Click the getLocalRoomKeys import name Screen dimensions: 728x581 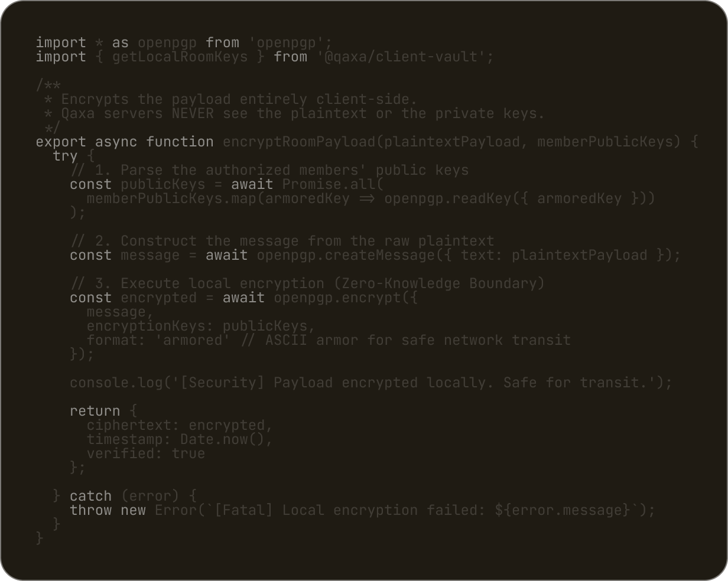point(180,57)
